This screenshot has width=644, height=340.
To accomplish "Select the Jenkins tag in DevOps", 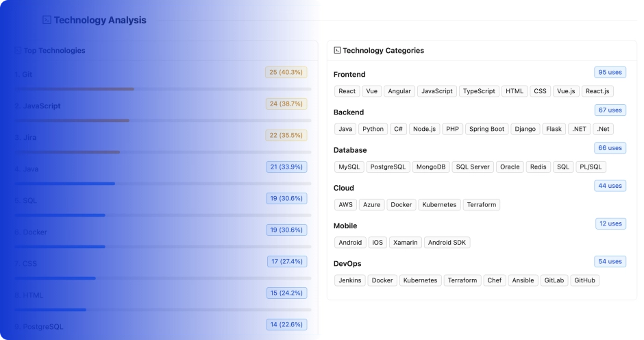I will click(x=350, y=280).
